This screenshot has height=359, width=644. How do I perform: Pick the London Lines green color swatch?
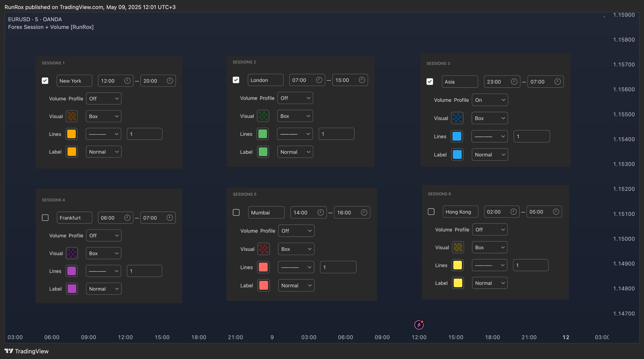point(262,134)
